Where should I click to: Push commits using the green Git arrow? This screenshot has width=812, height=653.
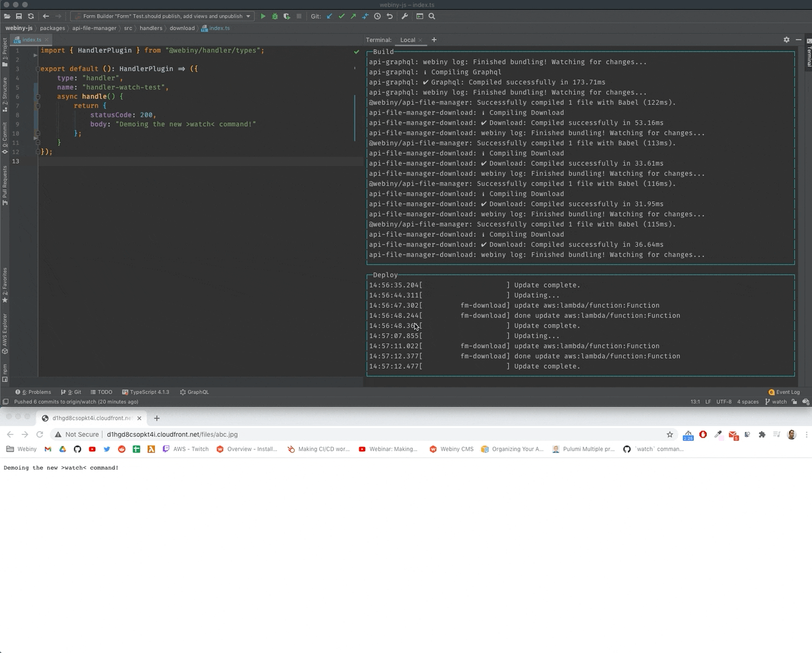click(x=353, y=16)
